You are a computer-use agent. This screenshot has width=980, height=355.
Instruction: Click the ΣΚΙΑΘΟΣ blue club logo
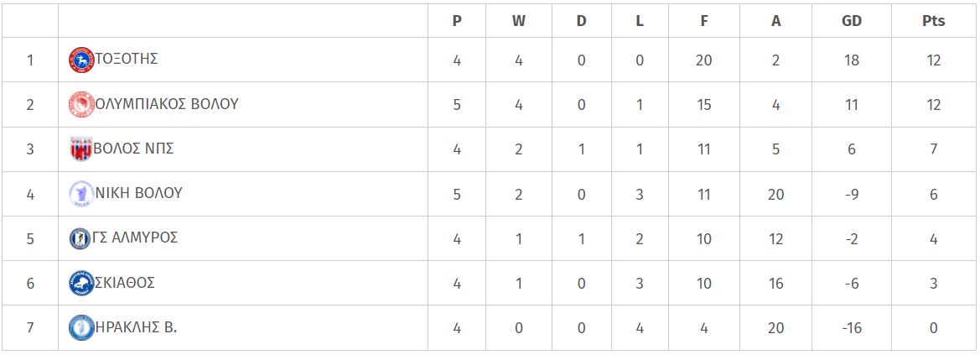pos(81,283)
